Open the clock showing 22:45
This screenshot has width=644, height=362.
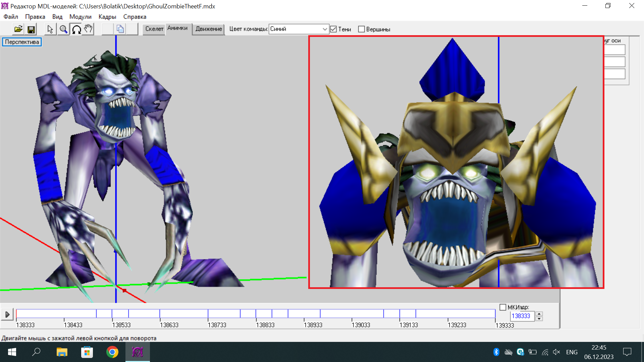[x=599, y=348]
